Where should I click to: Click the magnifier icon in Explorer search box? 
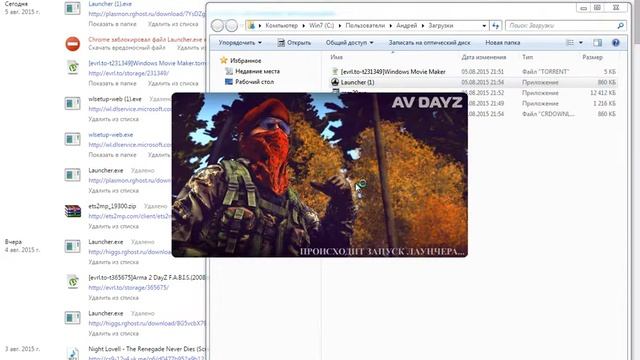[x=620, y=25]
